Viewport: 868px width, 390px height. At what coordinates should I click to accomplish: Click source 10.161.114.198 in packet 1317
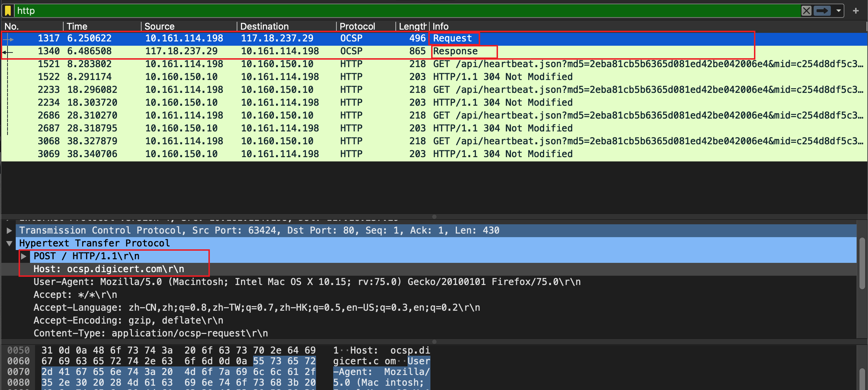184,38
